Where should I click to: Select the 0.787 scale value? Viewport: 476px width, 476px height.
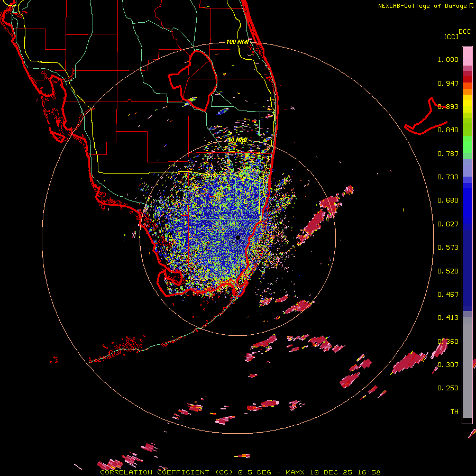[448, 153]
